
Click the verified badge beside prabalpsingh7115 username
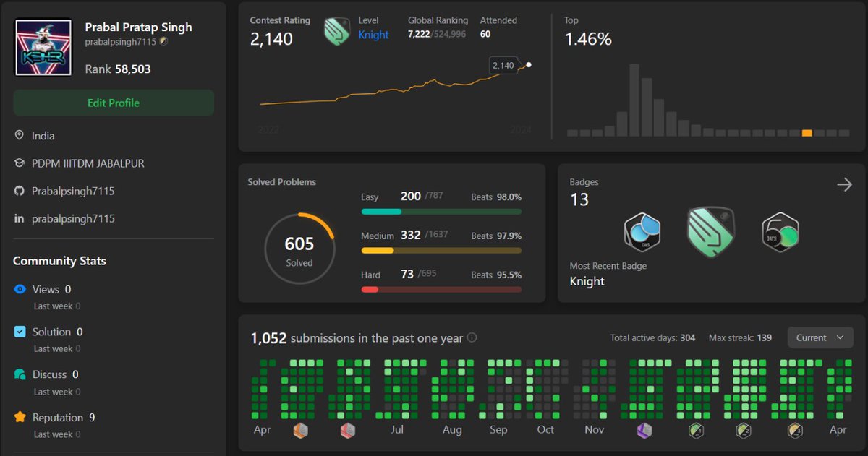click(x=164, y=42)
